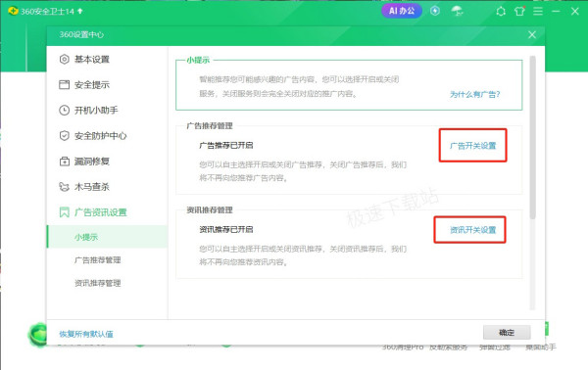Viewport: 588px width, 370px height.
Task: Open 漏洞修复 settings section
Action: pos(92,162)
